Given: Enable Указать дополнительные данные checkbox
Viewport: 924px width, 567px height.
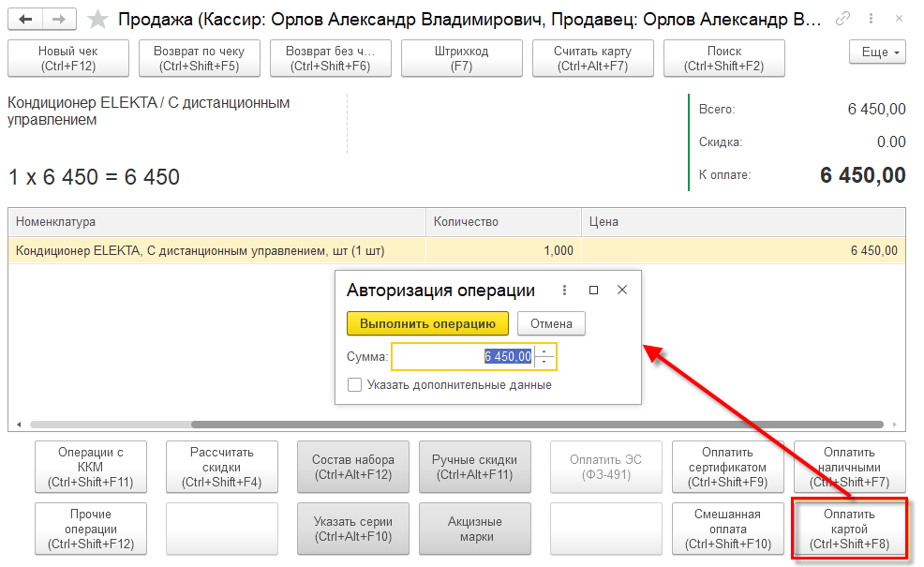Looking at the screenshot, I should 355,385.
